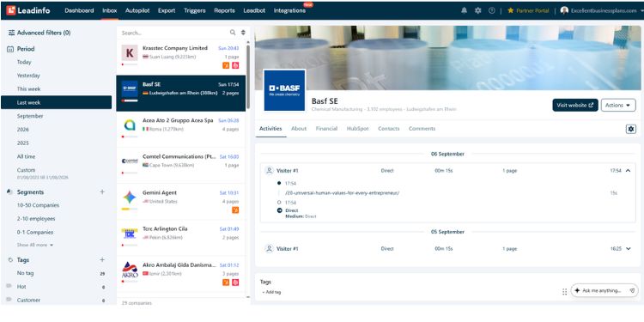Open the help question mark icon

click(492, 10)
